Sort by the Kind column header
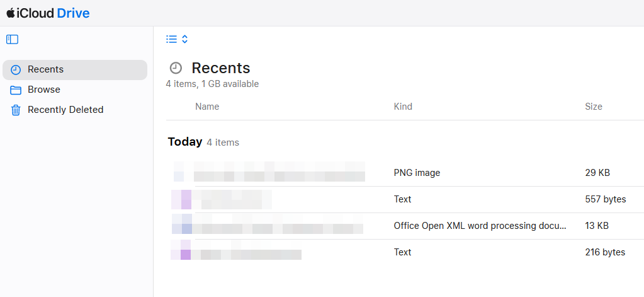 [403, 107]
